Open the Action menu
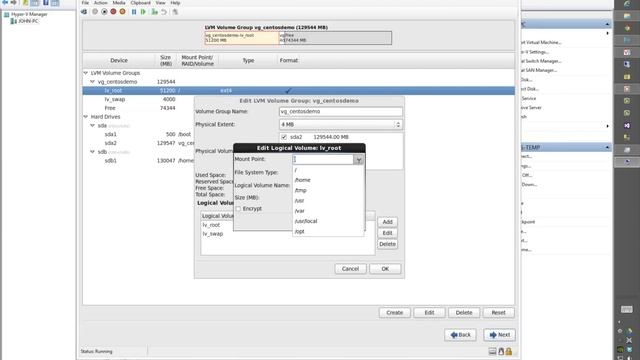This screenshot has width=640, height=360. (x=101, y=3)
